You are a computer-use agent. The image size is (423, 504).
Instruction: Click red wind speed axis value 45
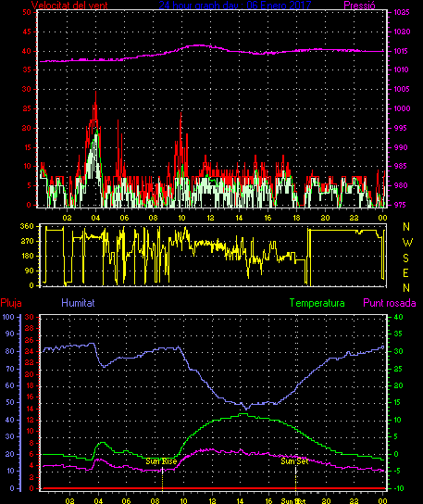(x=27, y=31)
